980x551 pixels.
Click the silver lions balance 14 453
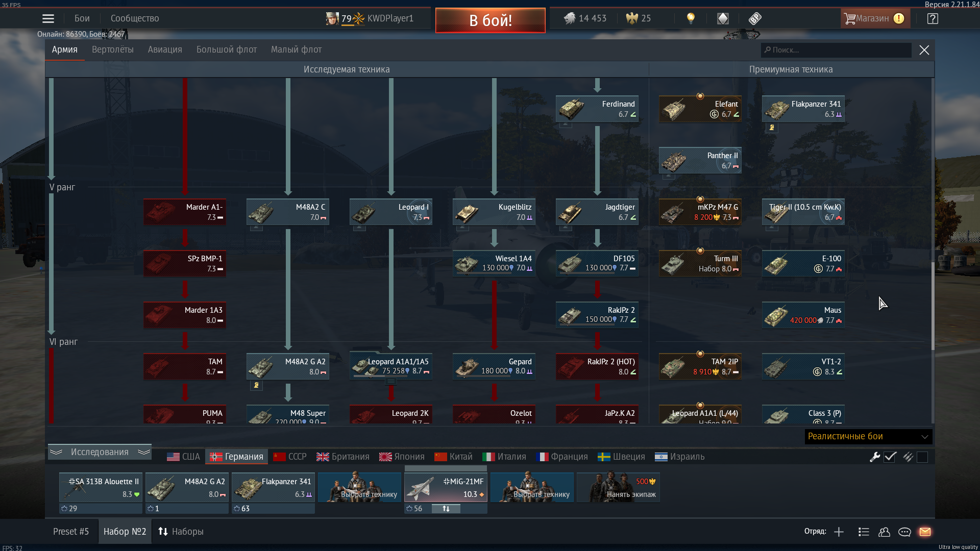pos(585,18)
